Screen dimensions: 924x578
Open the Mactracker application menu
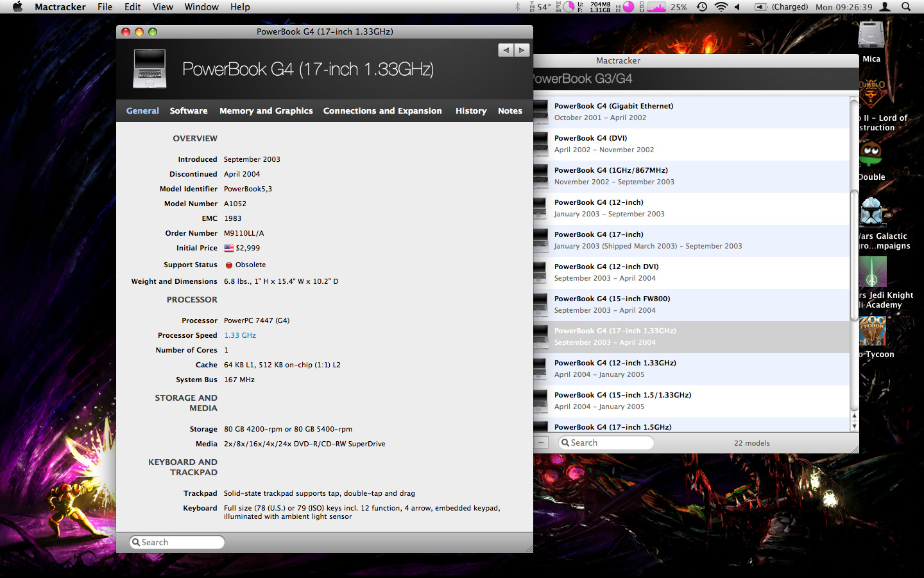[60, 7]
